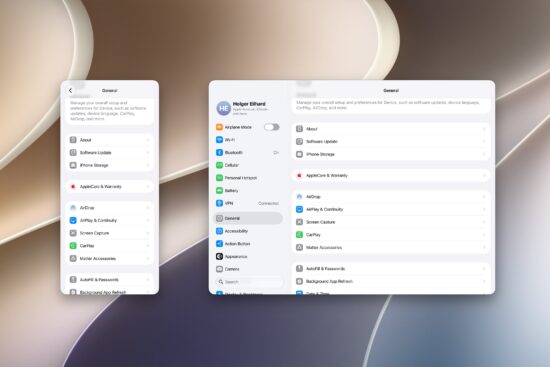
Task: Click the Screen Capture icon in split-view General pane
Action: coord(299,222)
